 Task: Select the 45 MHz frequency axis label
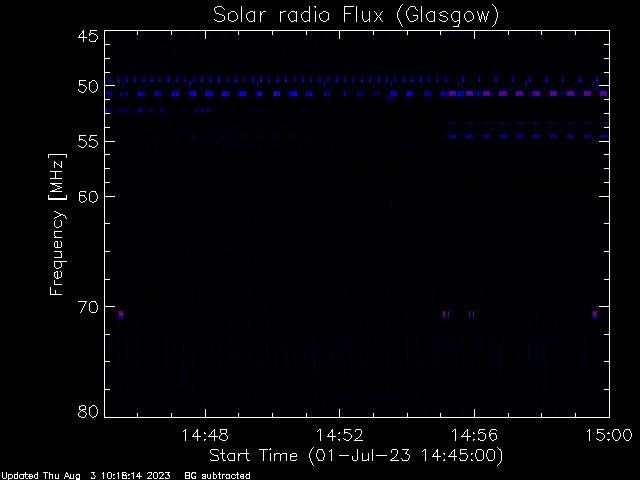(88, 36)
